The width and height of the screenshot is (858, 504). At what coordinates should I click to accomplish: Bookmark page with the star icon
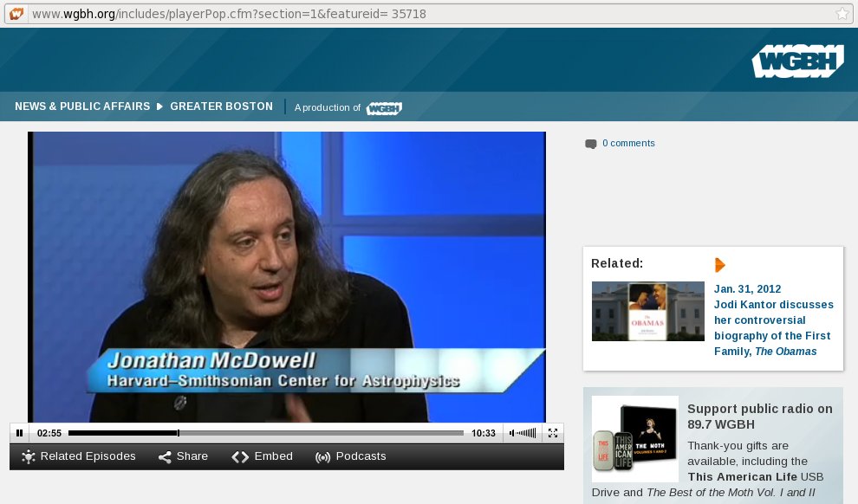tap(842, 14)
